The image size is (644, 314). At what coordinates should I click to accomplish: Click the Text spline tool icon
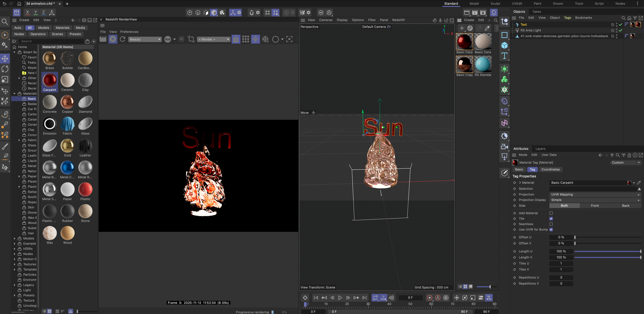[x=505, y=56]
